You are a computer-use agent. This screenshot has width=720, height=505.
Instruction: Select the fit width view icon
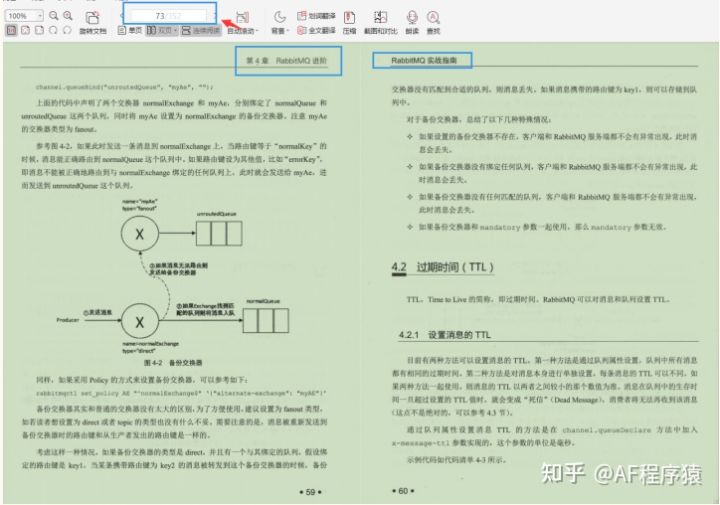[26, 30]
